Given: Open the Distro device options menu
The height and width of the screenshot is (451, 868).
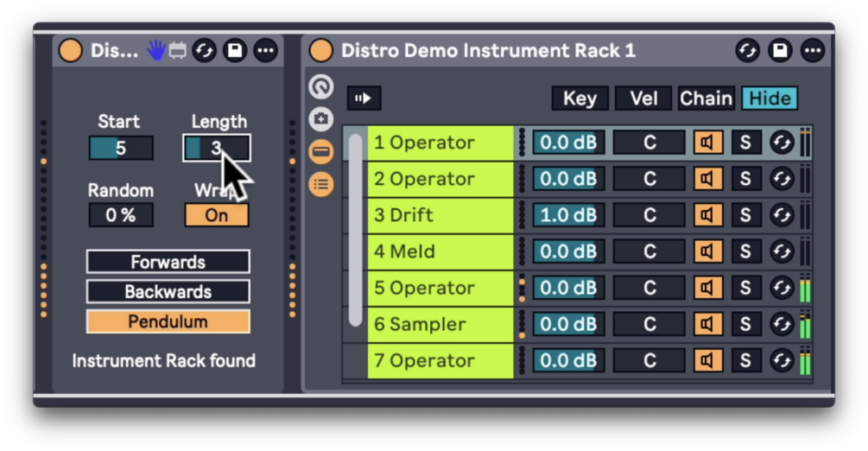Looking at the screenshot, I should [x=266, y=51].
